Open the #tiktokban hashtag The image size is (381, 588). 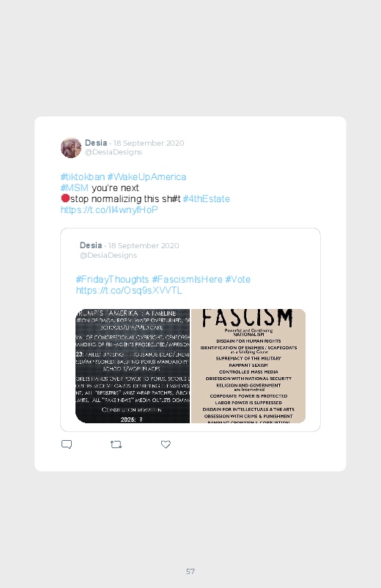tap(83, 176)
